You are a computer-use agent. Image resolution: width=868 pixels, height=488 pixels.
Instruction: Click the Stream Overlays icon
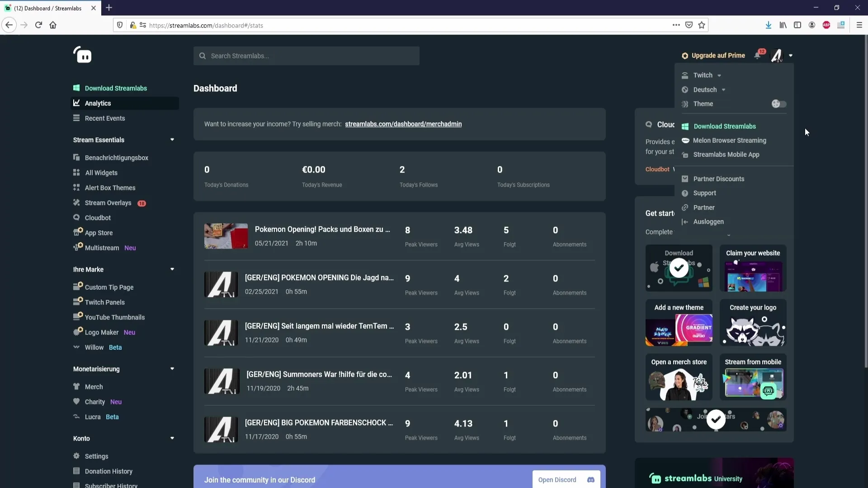pos(76,202)
